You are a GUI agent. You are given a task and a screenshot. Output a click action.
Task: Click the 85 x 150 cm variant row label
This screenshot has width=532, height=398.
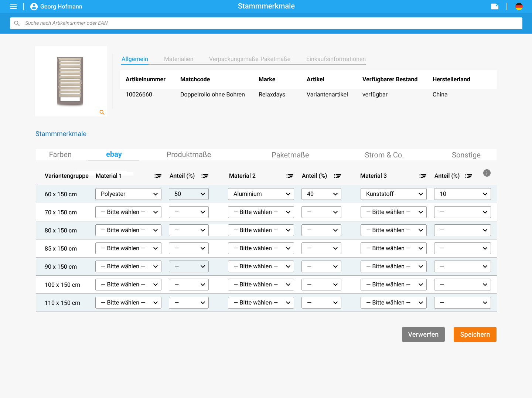61,249
